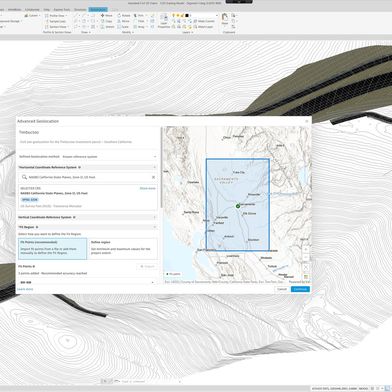
Task: Click Match Layer tool
Action: (203, 27)
